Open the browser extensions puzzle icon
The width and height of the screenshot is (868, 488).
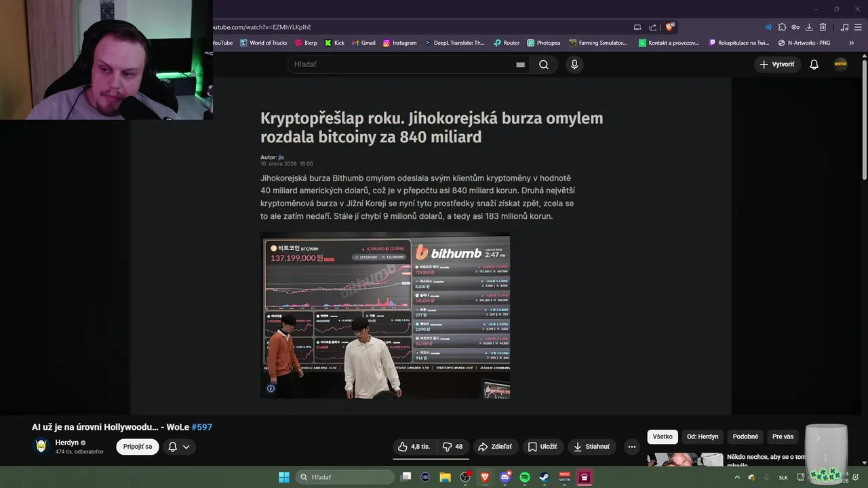point(782,27)
